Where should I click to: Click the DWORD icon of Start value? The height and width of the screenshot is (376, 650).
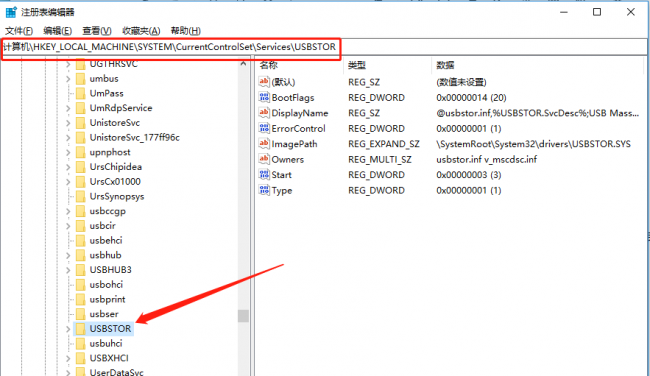pos(264,175)
